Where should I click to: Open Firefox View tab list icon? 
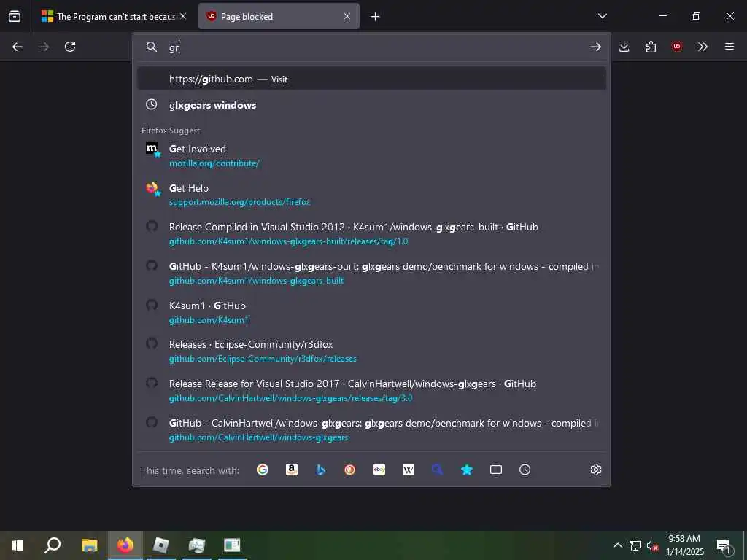(x=15, y=17)
